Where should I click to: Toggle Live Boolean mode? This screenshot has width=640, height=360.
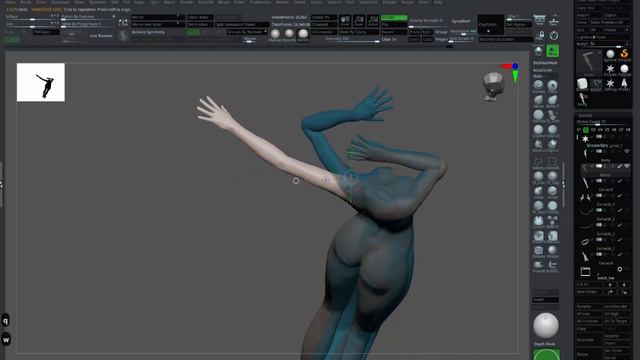pyautogui.click(x=101, y=36)
